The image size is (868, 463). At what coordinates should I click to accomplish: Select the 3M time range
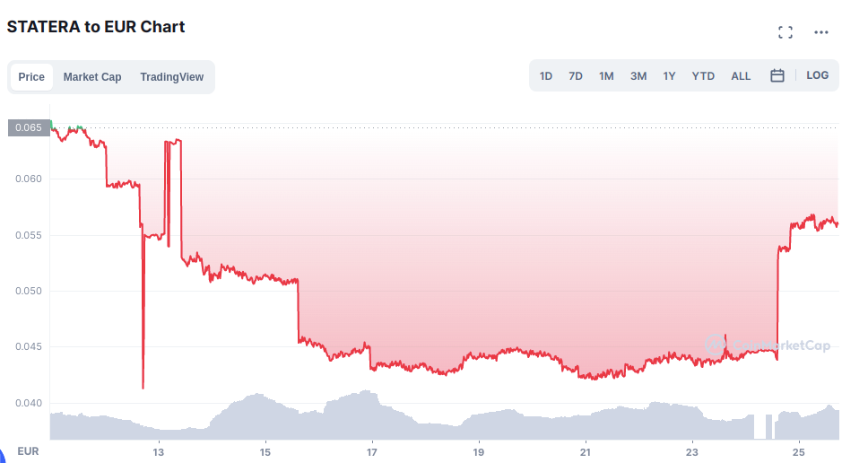pyautogui.click(x=638, y=76)
